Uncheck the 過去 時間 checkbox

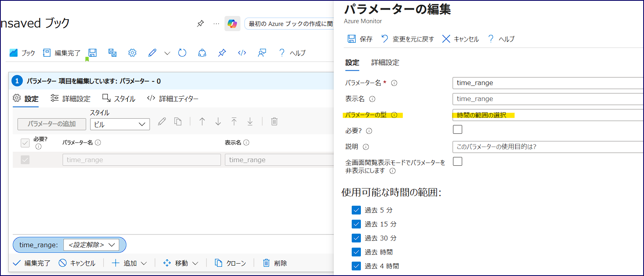[x=356, y=252]
